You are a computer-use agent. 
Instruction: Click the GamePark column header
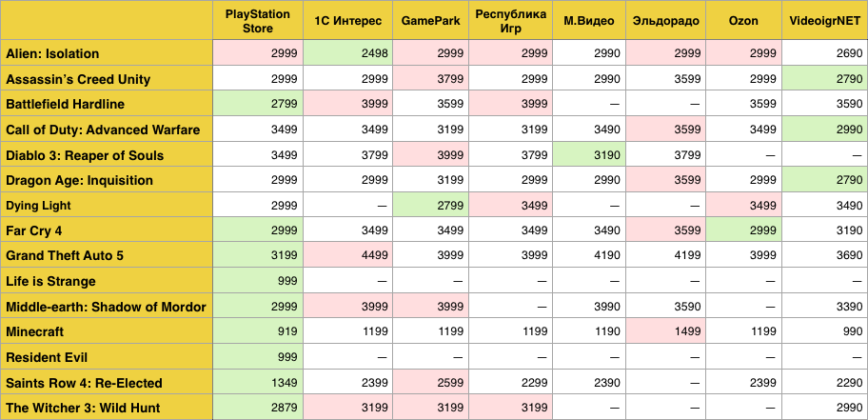433,21
